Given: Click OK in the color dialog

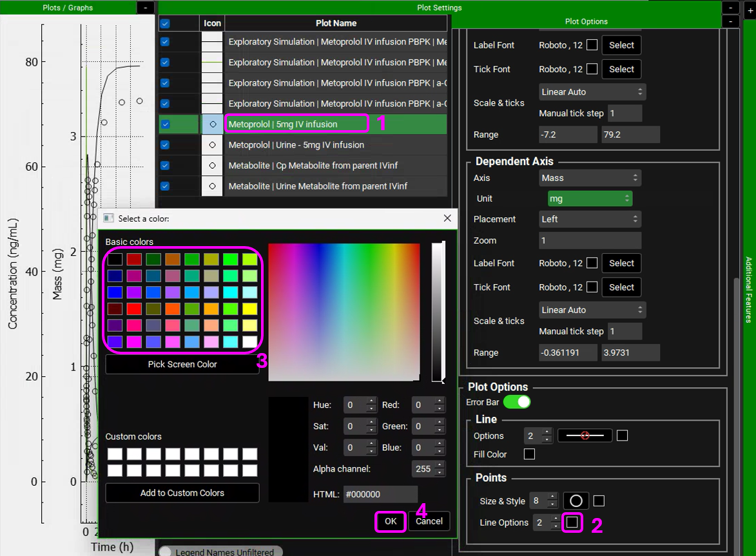Looking at the screenshot, I should [391, 521].
